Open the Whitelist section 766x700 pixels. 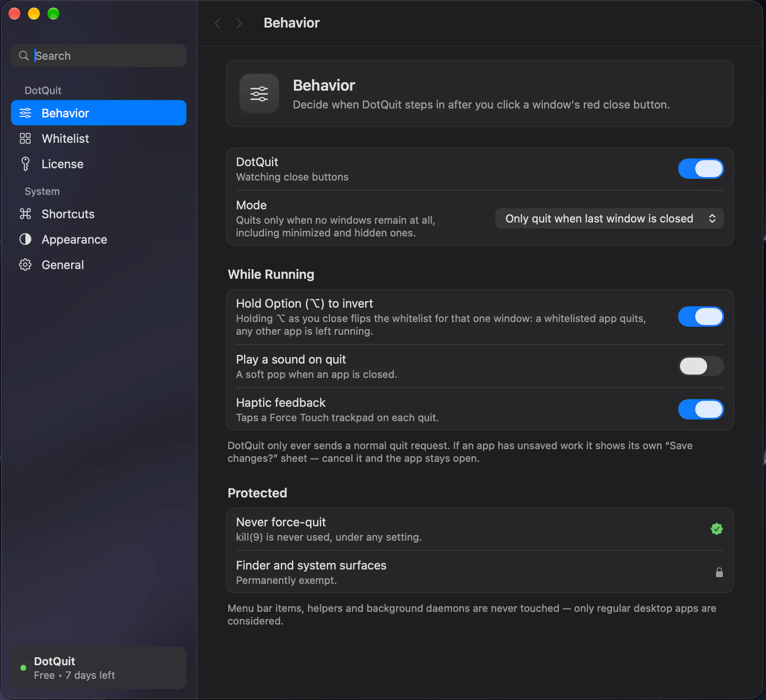(x=99, y=138)
